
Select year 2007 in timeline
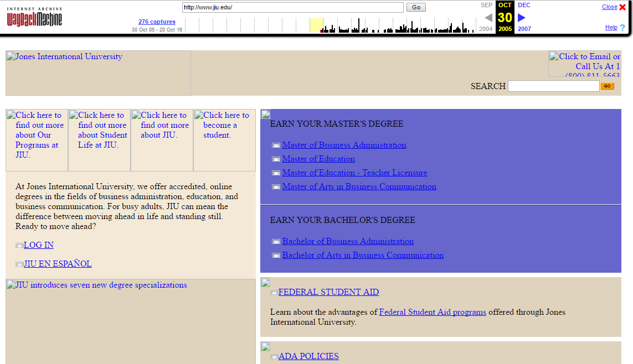point(524,29)
